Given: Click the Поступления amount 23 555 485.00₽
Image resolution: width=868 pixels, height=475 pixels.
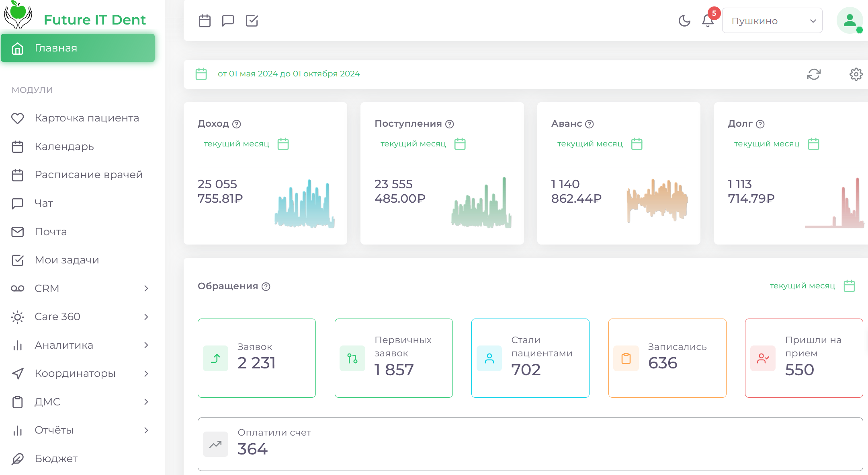Looking at the screenshot, I should click(400, 191).
